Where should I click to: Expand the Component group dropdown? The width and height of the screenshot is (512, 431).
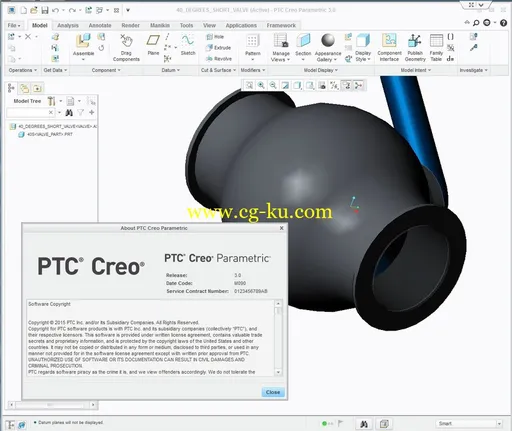coord(106,70)
